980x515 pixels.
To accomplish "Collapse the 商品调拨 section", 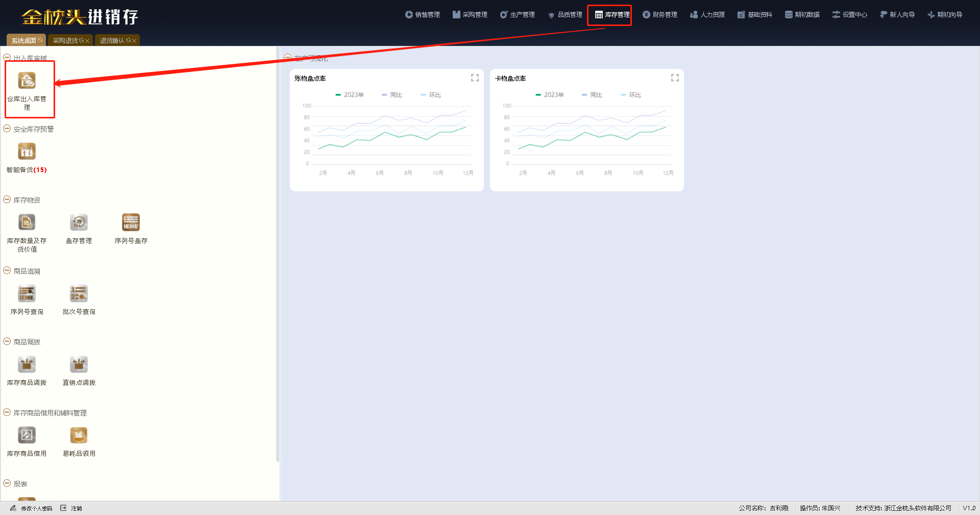I will [x=7, y=341].
